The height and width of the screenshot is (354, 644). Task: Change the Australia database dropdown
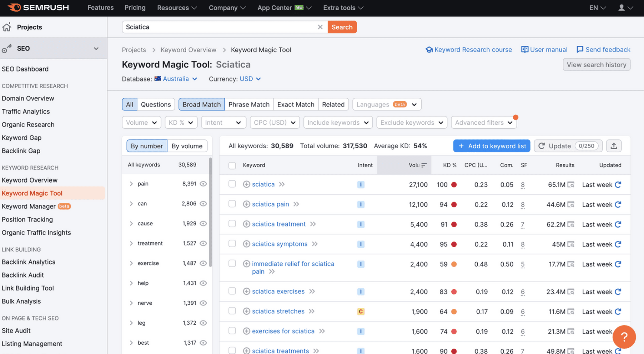pyautogui.click(x=176, y=79)
